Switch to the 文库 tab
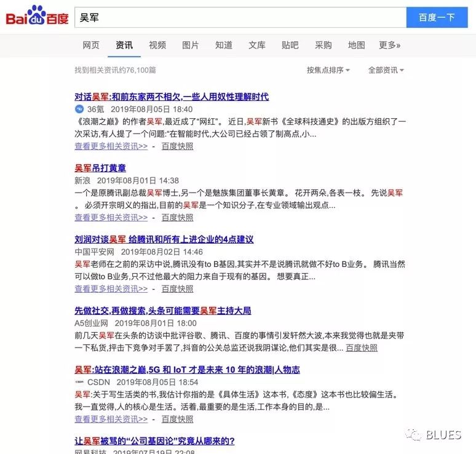476x454 pixels. (x=257, y=46)
